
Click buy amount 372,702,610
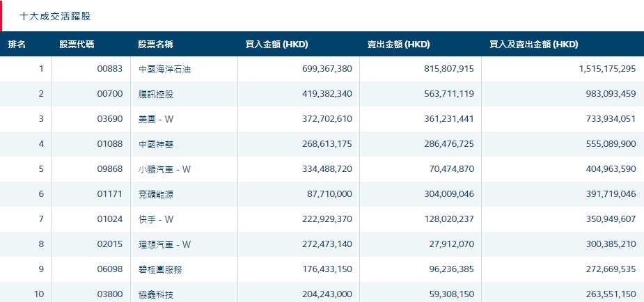[x=326, y=119]
